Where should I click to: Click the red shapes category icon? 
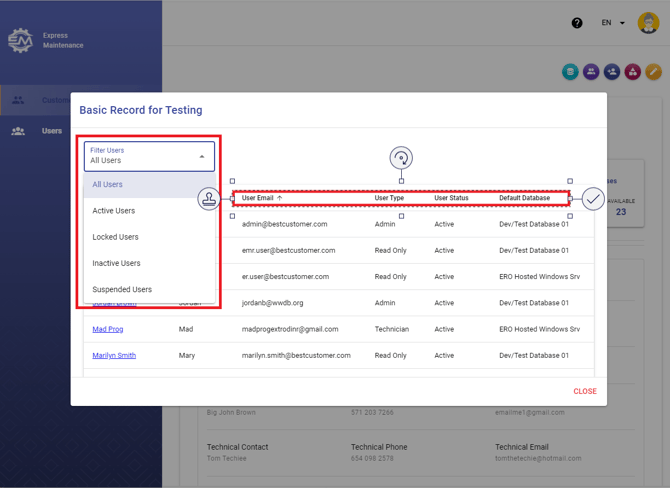pos(633,72)
